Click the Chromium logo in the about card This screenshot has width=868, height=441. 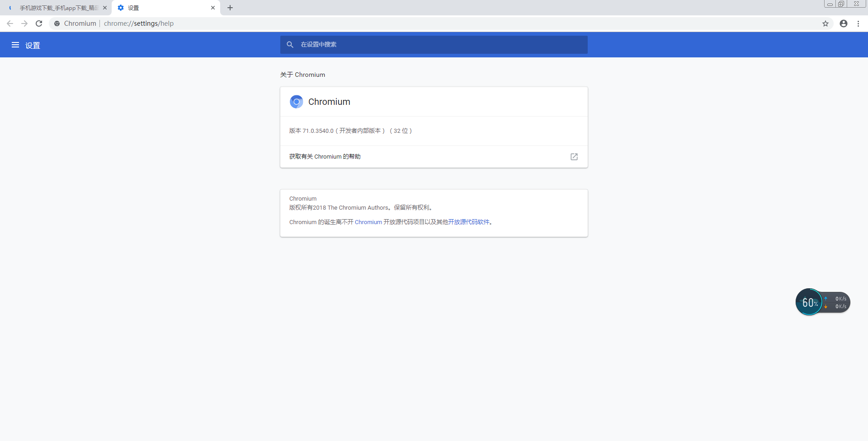[x=297, y=102]
